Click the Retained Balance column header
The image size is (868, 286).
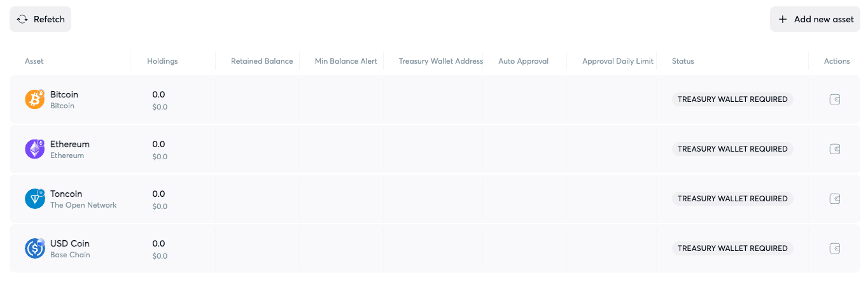coord(262,61)
